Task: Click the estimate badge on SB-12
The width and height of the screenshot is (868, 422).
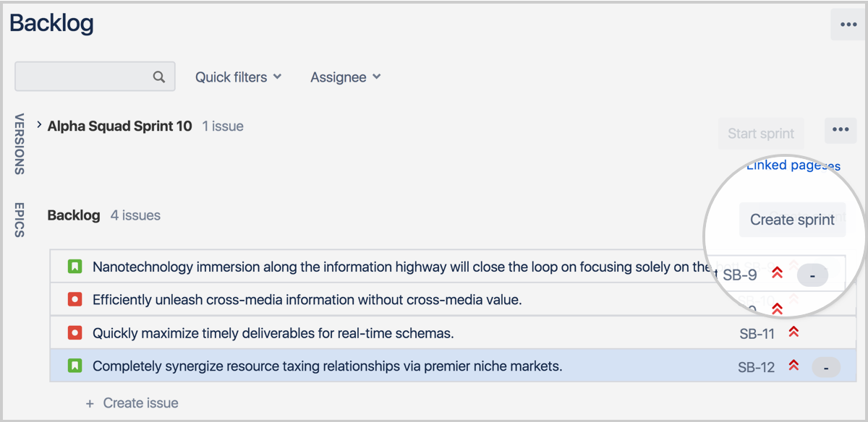Action: 826,367
